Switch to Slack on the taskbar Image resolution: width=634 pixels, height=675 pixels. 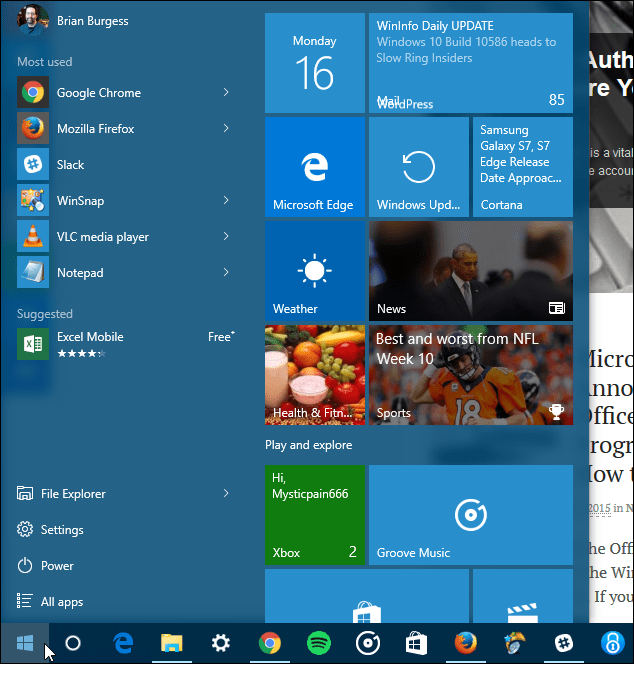pos(564,643)
